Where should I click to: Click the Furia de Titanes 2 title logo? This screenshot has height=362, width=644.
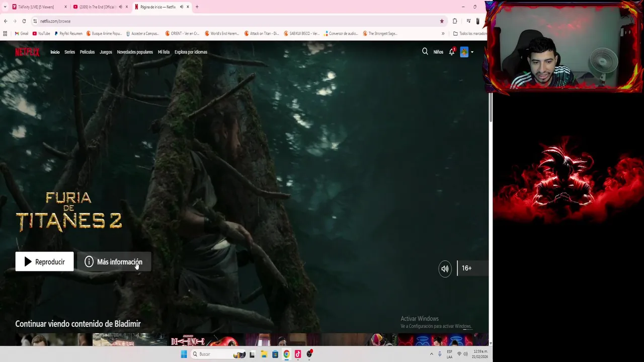69,212
